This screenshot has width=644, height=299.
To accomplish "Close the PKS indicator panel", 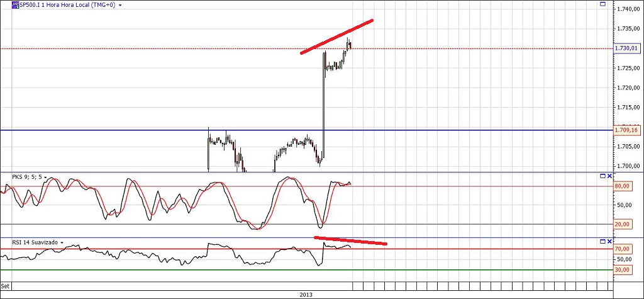I will tap(609, 176).
